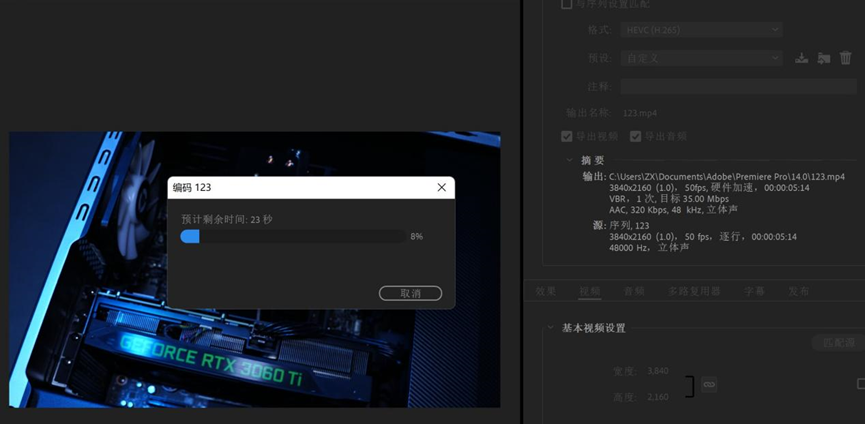Collapse the 摘要 summary section
Image resolution: width=865 pixels, height=424 pixels.
tap(569, 160)
